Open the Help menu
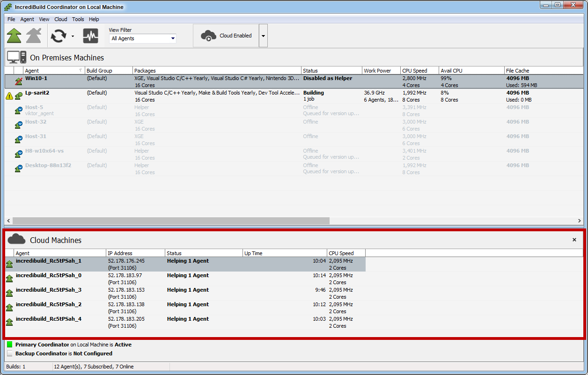The height and width of the screenshot is (375, 588). 94,19
